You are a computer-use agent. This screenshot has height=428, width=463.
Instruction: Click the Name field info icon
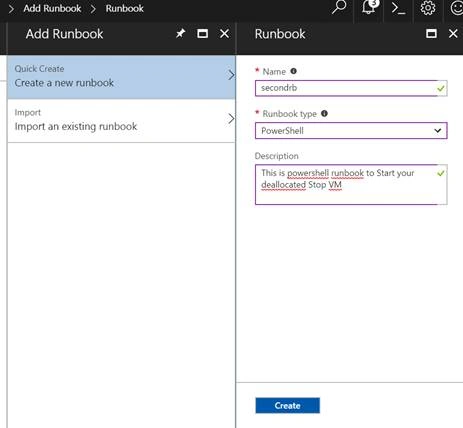[293, 71]
